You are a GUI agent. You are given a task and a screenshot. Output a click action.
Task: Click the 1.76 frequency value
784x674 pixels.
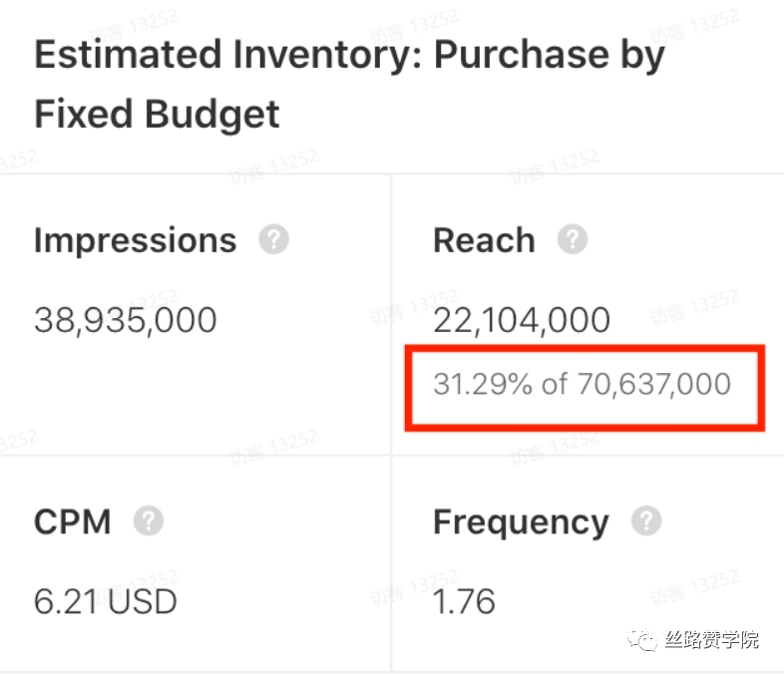click(x=464, y=601)
